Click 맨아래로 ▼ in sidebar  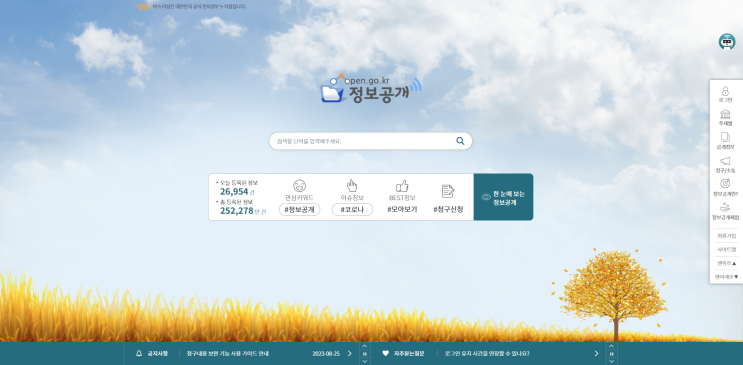point(726,277)
